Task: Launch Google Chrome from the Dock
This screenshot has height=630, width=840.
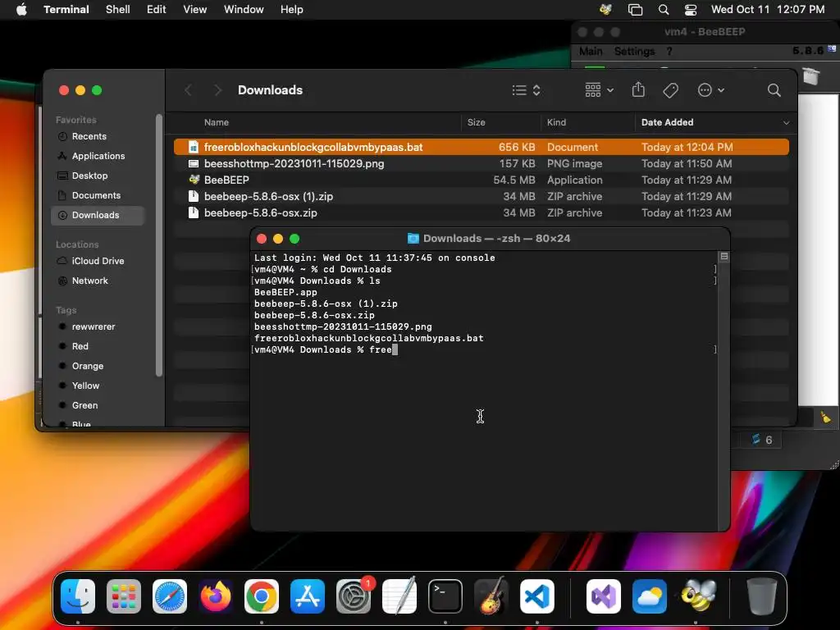Action: tap(262, 596)
